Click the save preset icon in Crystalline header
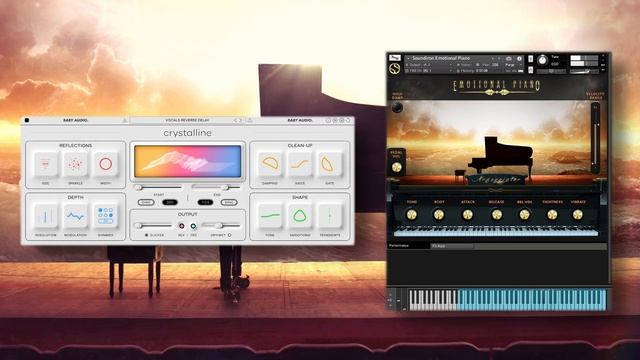 coord(250,120)
